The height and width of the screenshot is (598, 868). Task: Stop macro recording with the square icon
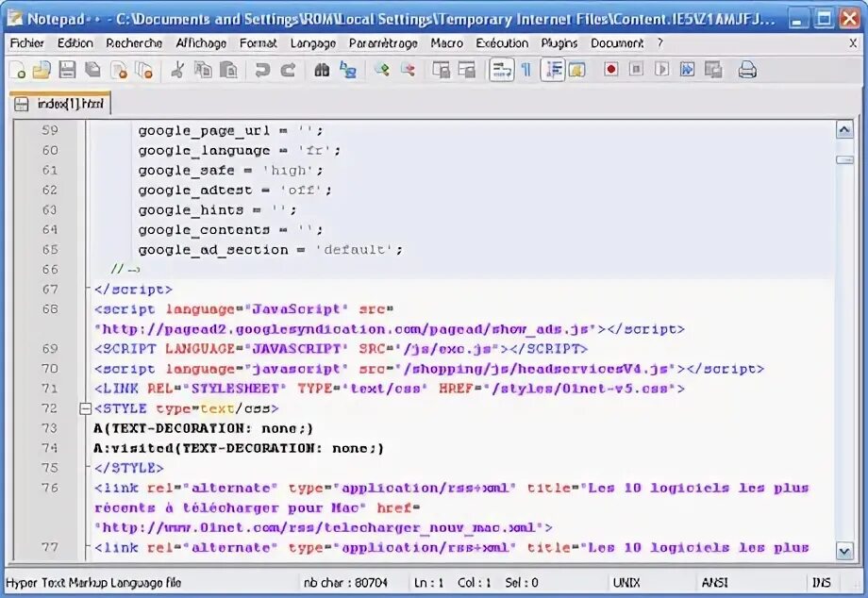[636, 69]
